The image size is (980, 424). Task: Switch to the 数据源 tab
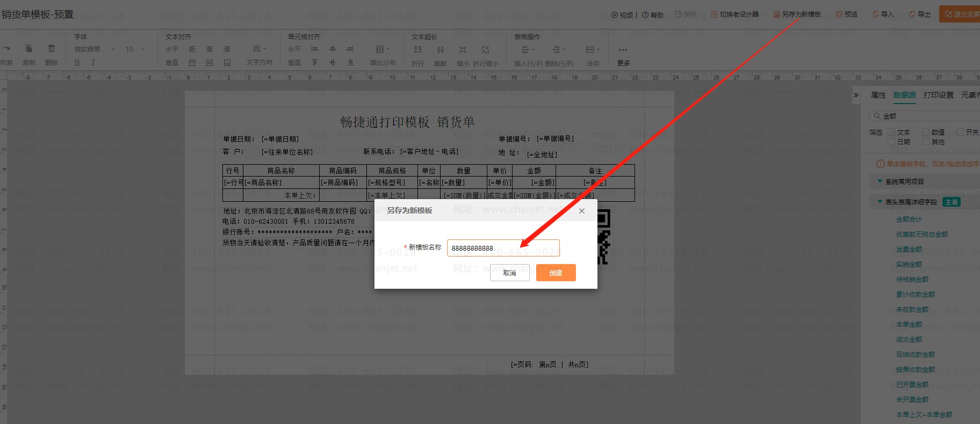pyautogui.click(x=905, y=95)
